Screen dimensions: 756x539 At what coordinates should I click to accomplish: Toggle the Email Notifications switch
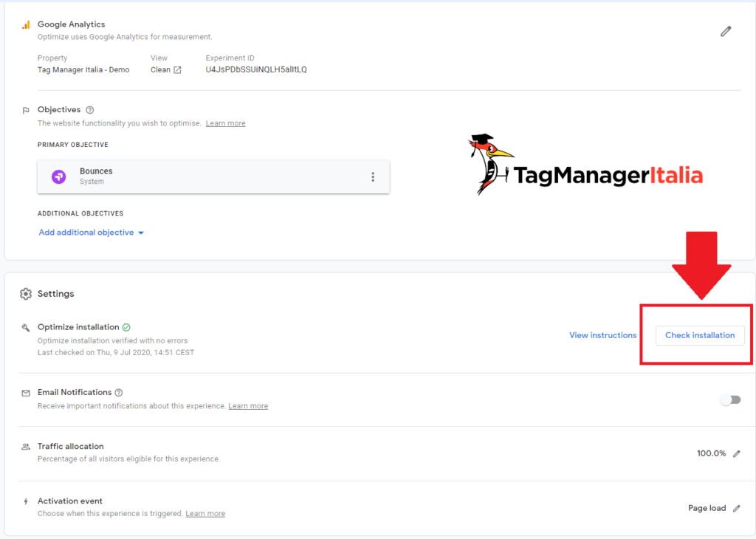click(x=730, y=399)
